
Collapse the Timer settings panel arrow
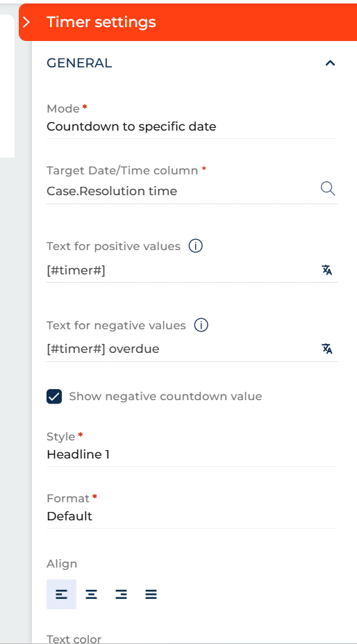[x=26, y=22]
